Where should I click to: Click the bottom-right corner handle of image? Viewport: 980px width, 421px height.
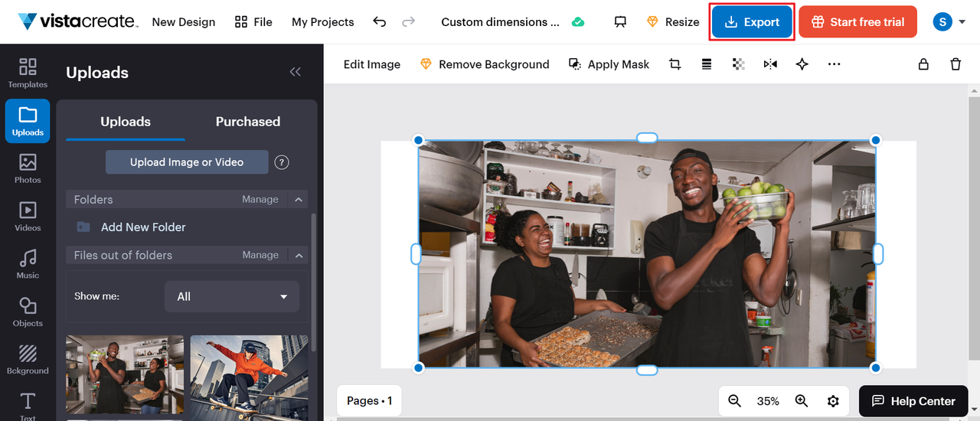[876, 368]
